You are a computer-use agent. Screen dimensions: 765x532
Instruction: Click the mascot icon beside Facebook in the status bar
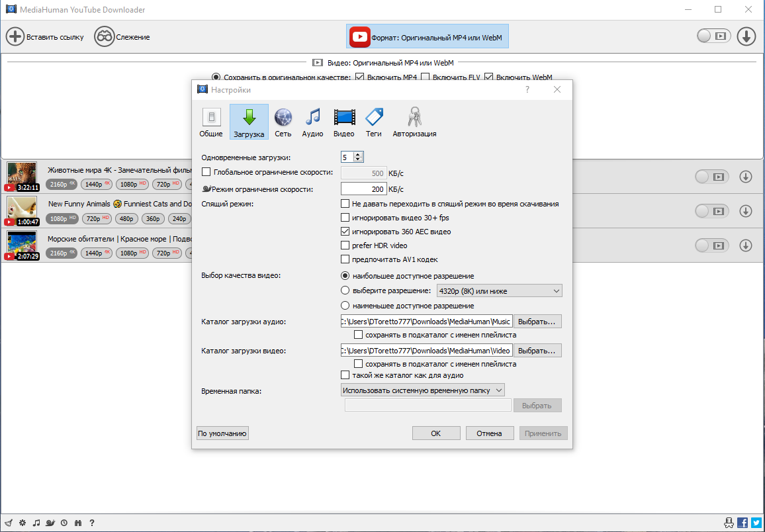click(729, 523)
